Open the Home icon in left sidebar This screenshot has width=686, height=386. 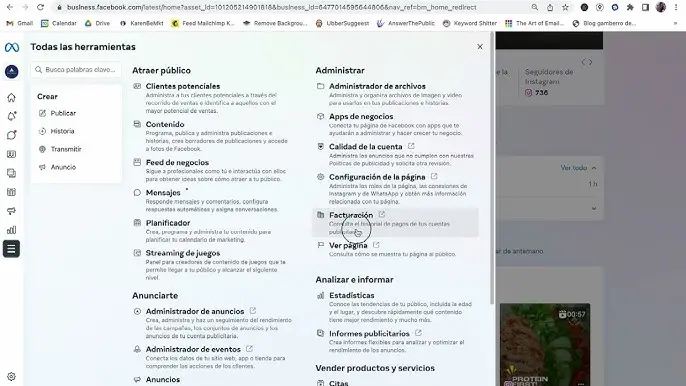11,97
